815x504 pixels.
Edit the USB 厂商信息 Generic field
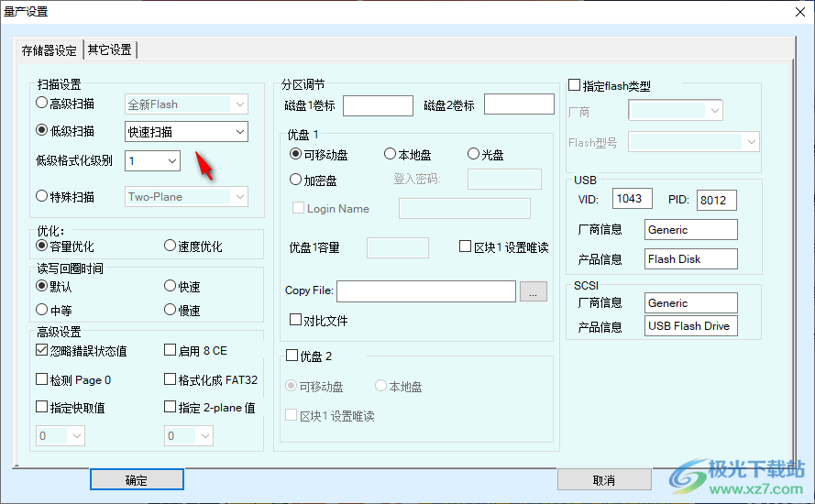click(x=690, y=230)
